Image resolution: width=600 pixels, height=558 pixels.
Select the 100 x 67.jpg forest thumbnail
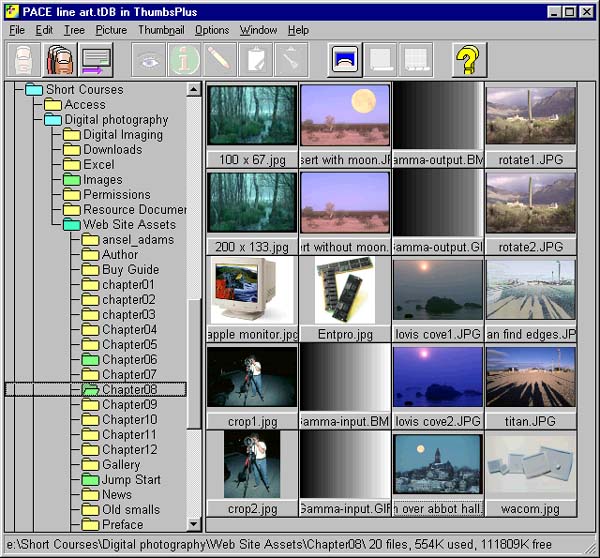pyautogui.click(x=252, y=115)
